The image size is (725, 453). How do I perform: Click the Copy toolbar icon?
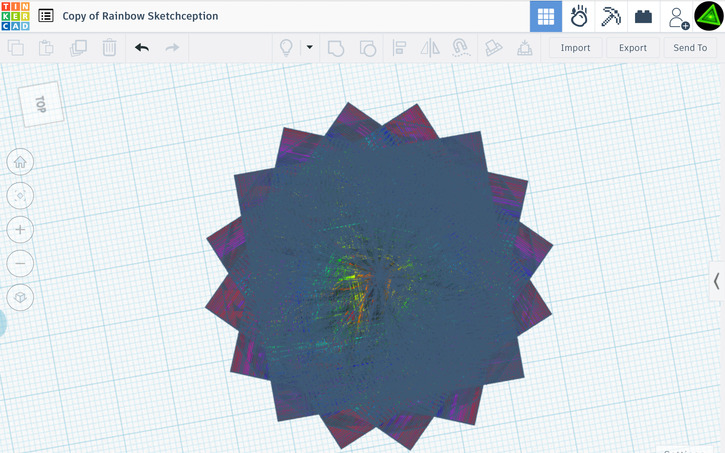pos(16,48)
